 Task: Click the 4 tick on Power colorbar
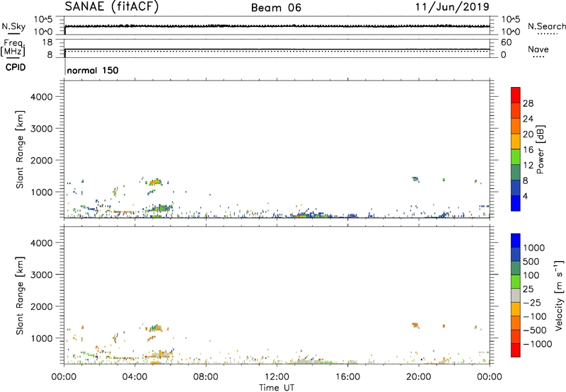click(526, 196)
